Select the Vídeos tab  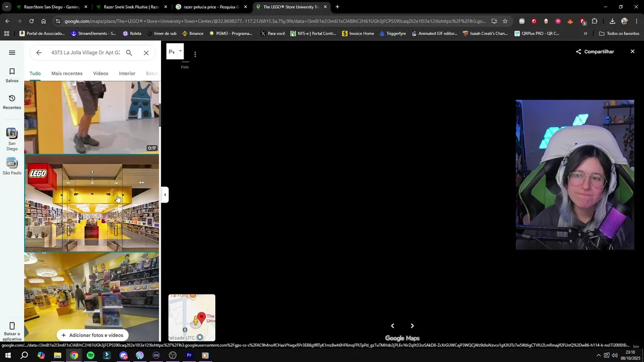[x=101, y=73]
